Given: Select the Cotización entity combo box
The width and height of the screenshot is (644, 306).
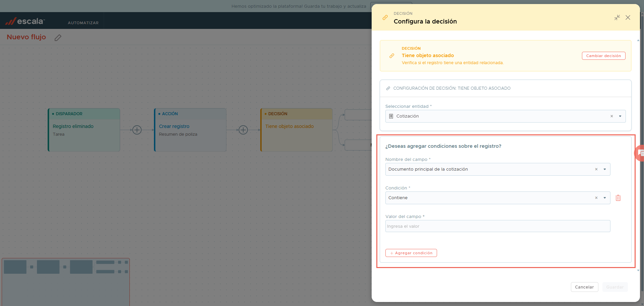Looking at the screenshot, I should tap(505, 116).
